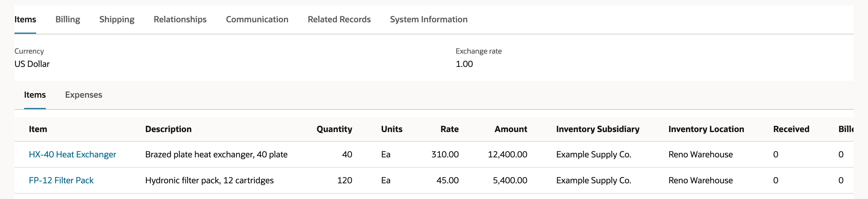868x199 pixels.
Task: Click the quantity 120 for FP-12 Filter Pack
Action: (x=345, y=180)
